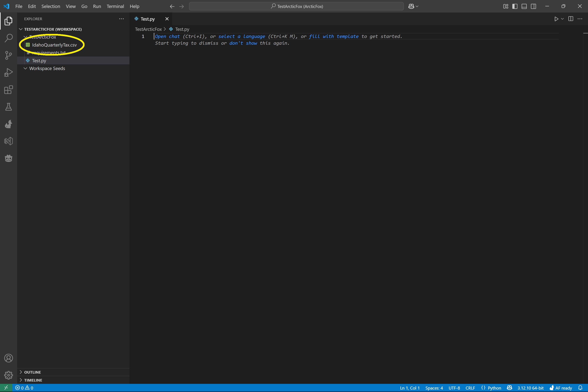This screenshot has width=588, height=392.
Task: Go back with navigation arrow
Action: click(172, 7)
